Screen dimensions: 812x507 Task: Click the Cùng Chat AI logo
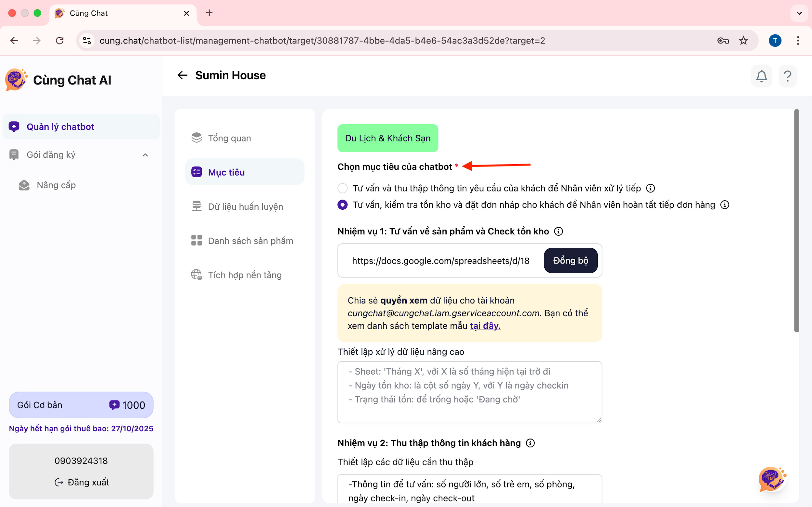[16, 80]
